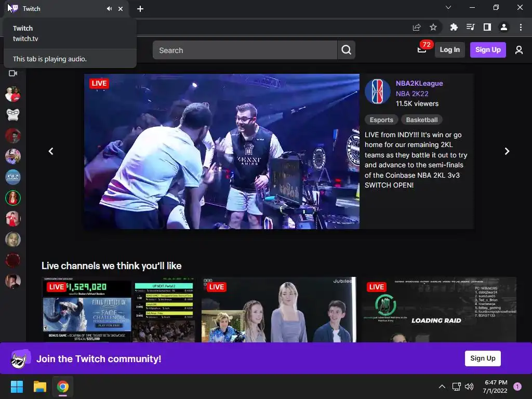Open the green-ringed red-haired sidebar channel

coord(13,198)
